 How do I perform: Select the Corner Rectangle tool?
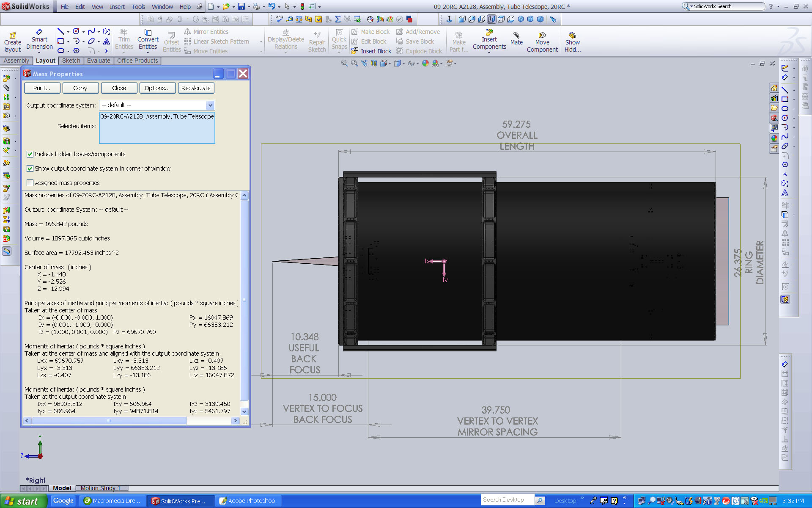click(x=61, y=41)
